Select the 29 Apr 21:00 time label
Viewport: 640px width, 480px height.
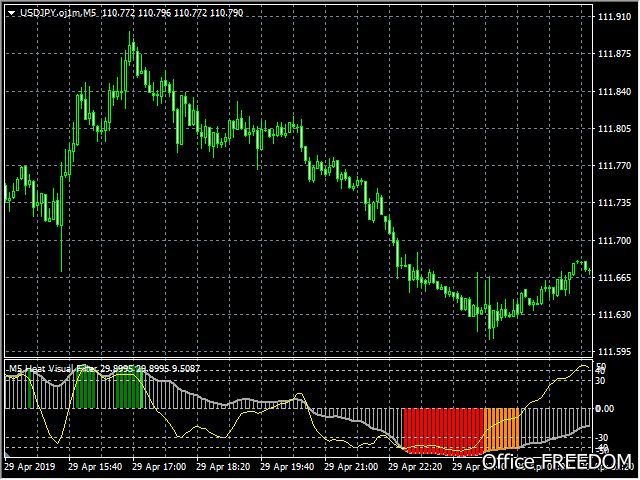351,467
